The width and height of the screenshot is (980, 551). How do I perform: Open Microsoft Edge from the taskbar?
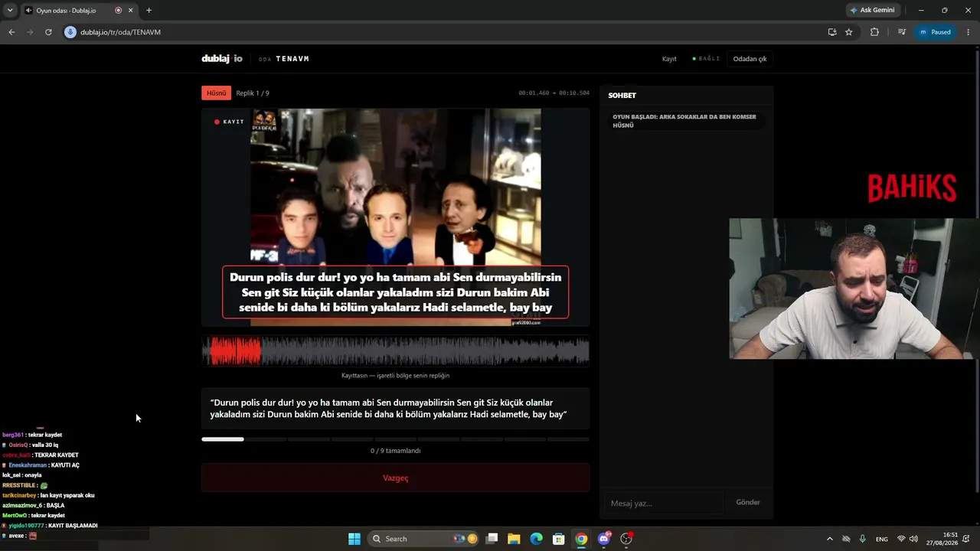(x=537, y=539)
